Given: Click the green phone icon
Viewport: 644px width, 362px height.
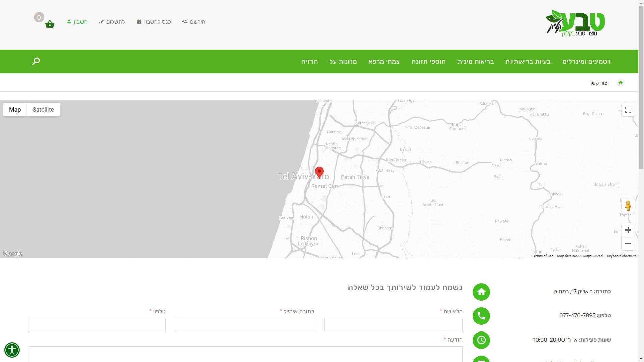Looking at the screenshot, I should point(481,316).
